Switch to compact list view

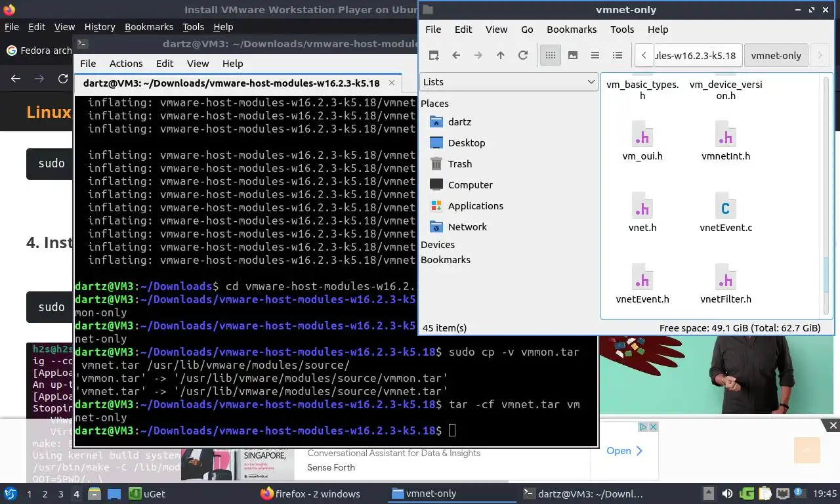coord(595,55)
